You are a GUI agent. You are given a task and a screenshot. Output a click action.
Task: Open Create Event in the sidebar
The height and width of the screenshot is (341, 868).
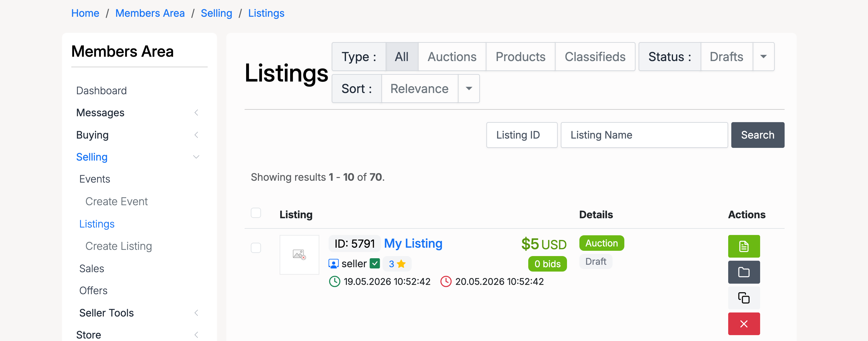[x=117, y=201]
